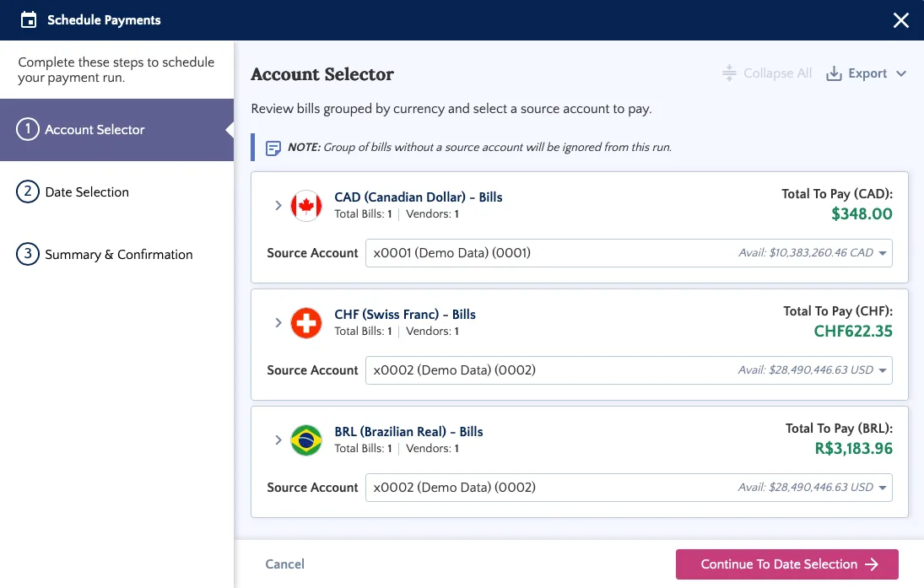Click the $348.00 total amount
This screenshot has height=588, width=924.
pyautogui.click(x=862, y=214)
